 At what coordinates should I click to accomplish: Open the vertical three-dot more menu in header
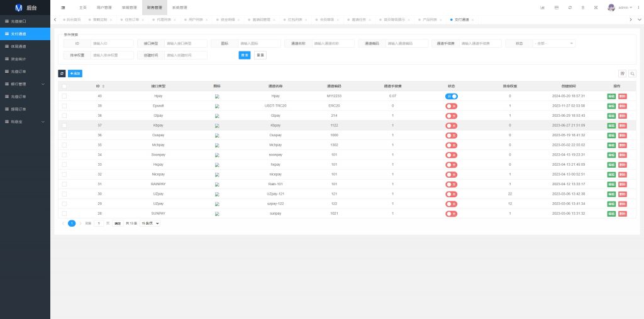click(x=638, y=8)
